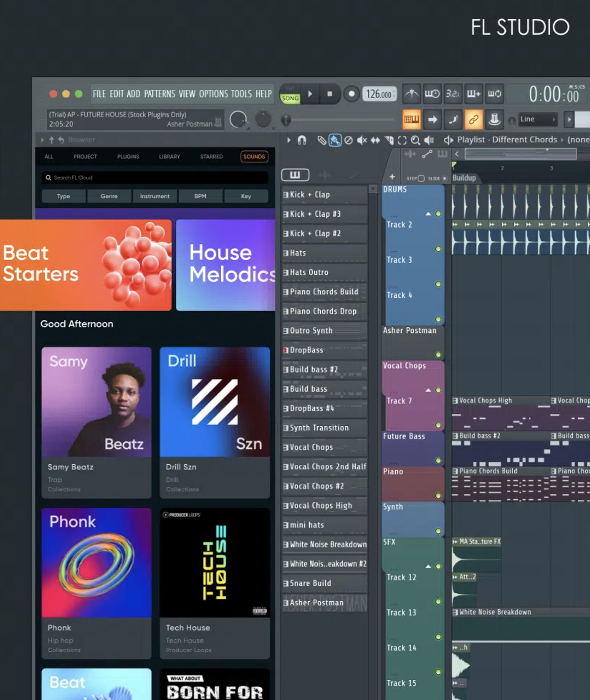
Task: Show audio clips in the picker
Action: pyautogui.click(x=324, y=175)
